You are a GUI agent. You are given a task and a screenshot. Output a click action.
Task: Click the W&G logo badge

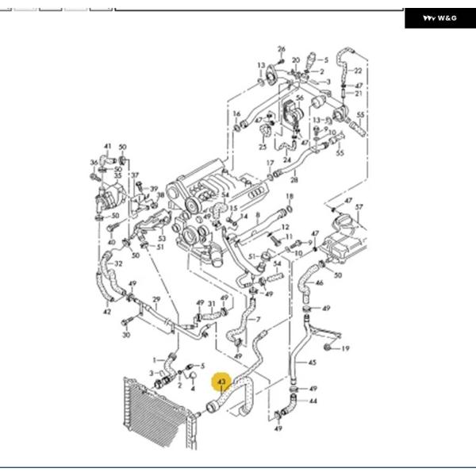440,18
